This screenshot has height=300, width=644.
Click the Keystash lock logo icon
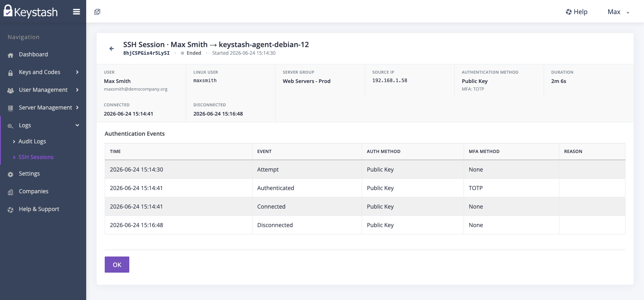(8, 11)
